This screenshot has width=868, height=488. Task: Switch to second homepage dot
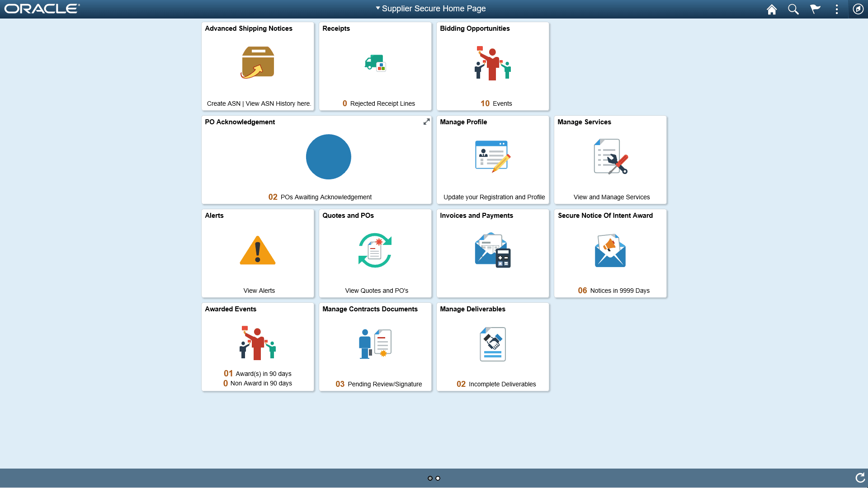(x=438, y=478)
